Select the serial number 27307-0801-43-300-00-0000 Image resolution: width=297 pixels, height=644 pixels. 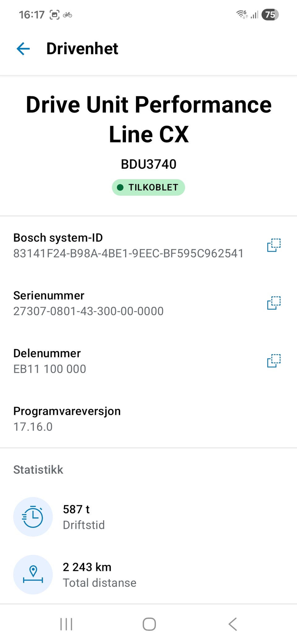coord(88,311)
